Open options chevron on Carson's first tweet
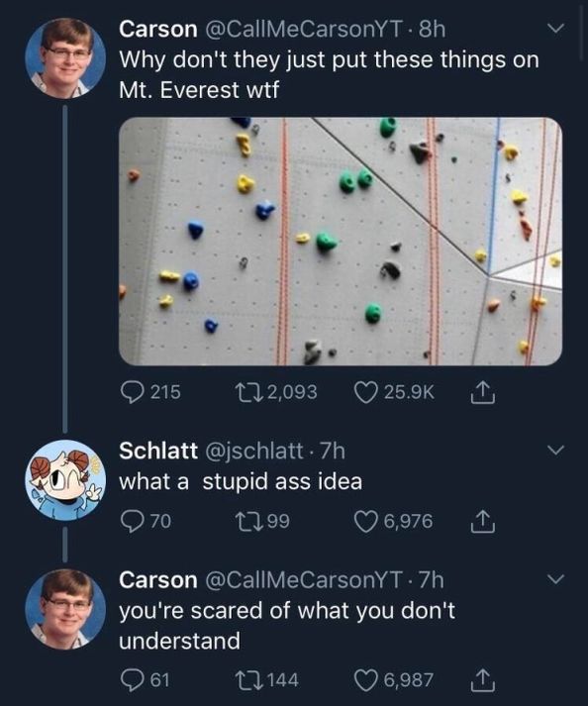The width and height of the screenshot is (588, 706). (x=555, y=29)
